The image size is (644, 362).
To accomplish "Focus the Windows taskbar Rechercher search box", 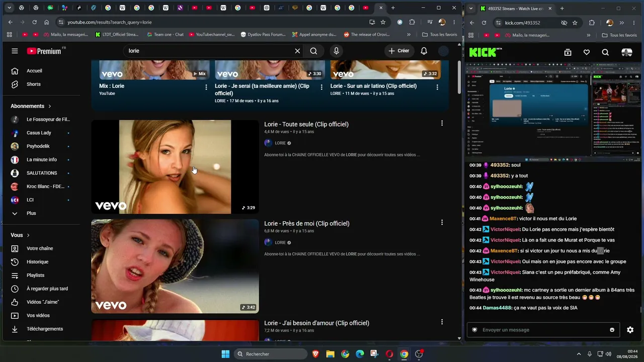I will pyautogui.click(x=271, y=354).
